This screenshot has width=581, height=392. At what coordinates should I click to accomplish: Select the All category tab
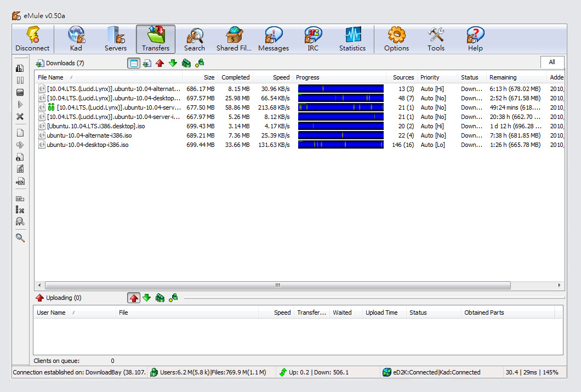coord(552,62)
